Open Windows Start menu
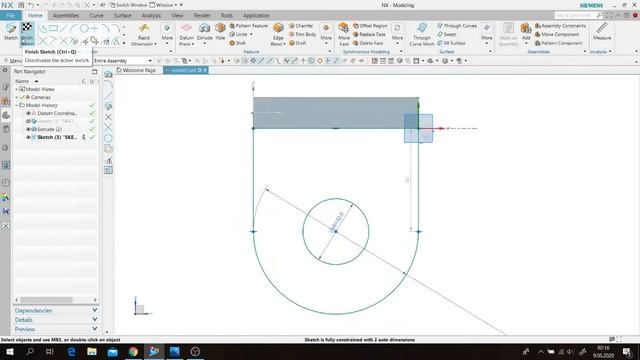Screen dimensions: 640x360 [9, 351]
